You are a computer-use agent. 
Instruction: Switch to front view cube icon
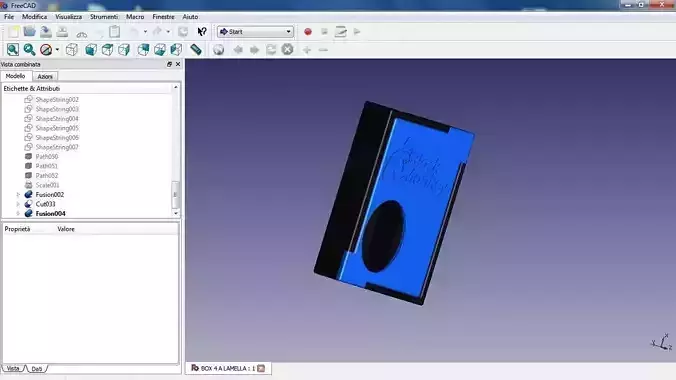tap(91, 50)
